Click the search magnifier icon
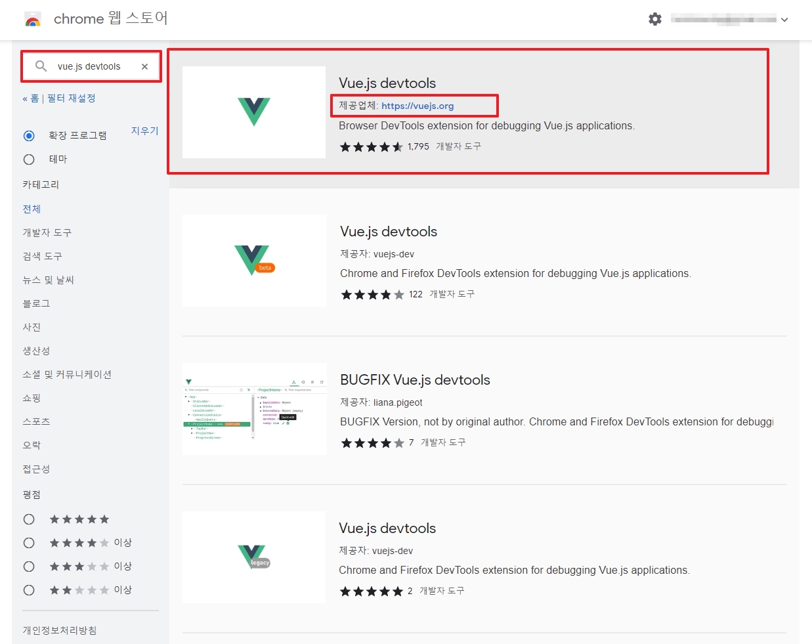Image resolution: width=812 pixels, height=644 pixels. 41,66
